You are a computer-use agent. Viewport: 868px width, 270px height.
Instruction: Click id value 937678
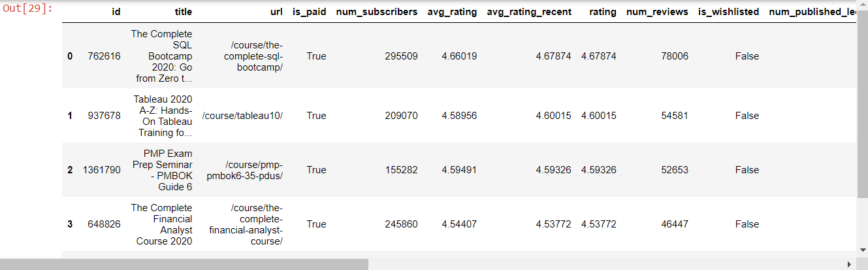pos(104,116)
